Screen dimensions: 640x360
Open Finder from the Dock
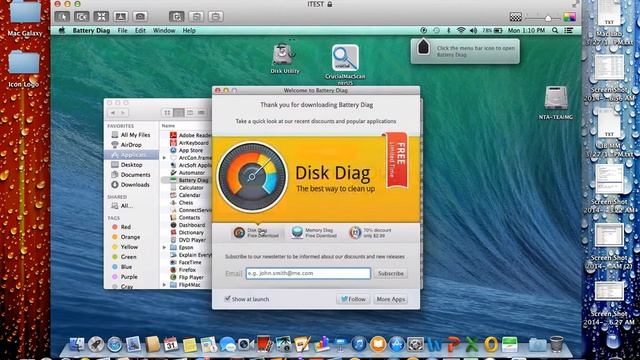(x=76, y=344)
